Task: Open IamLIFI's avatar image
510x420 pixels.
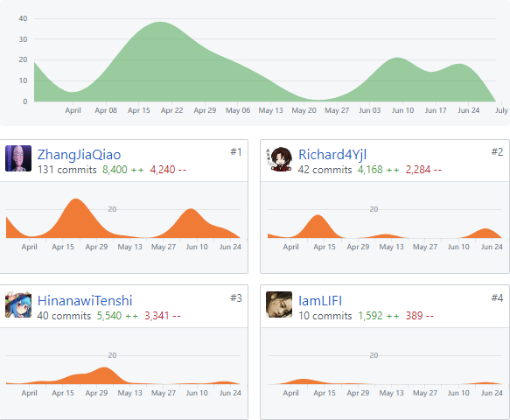Action: click(x=279, y=304)
